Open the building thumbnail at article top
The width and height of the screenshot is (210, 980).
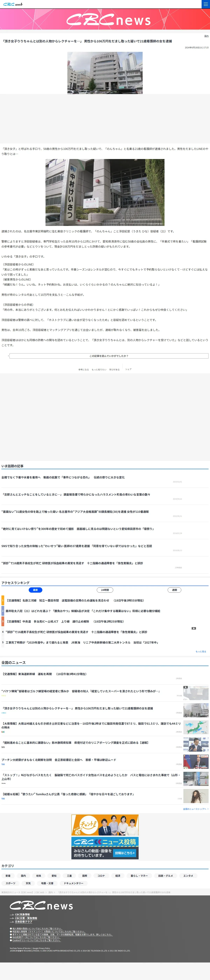coord(105,73)
